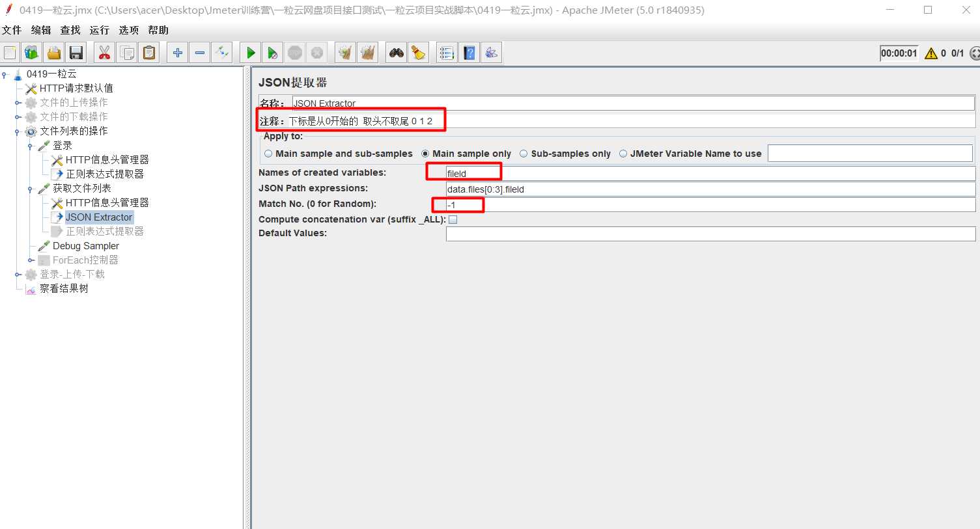Click the greyed Shutdown icon
The height and width of the screenshot is (529, 980).
pos(317,53)
